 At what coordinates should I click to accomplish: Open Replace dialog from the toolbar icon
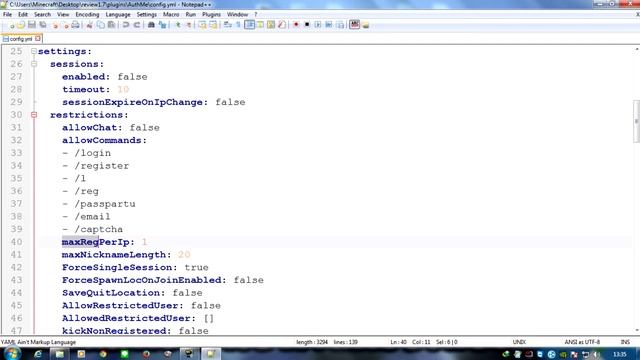tap(162, 25)
